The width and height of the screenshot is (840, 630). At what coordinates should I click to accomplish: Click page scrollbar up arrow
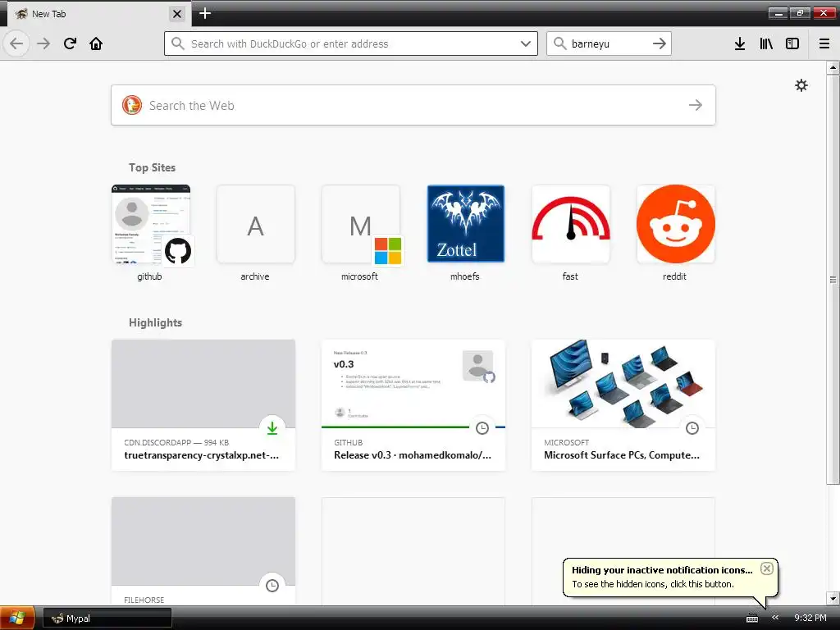(x=833, y=67)
